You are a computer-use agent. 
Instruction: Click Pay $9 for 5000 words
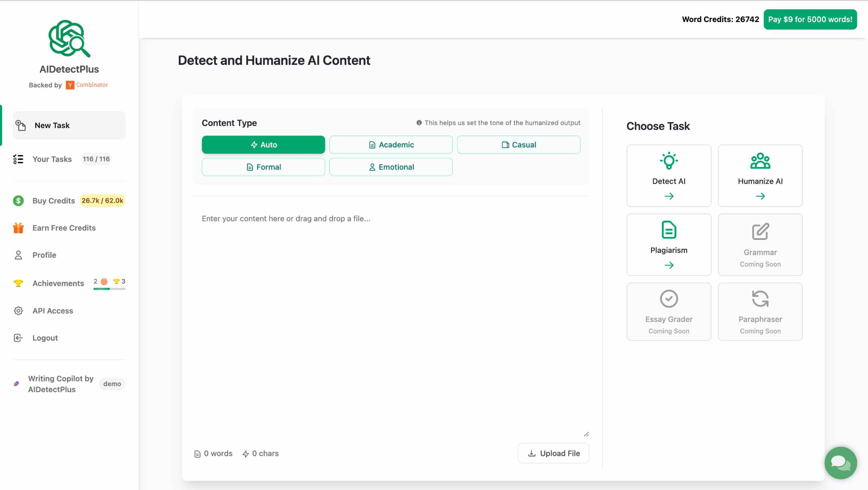click(x=810, y=19)
